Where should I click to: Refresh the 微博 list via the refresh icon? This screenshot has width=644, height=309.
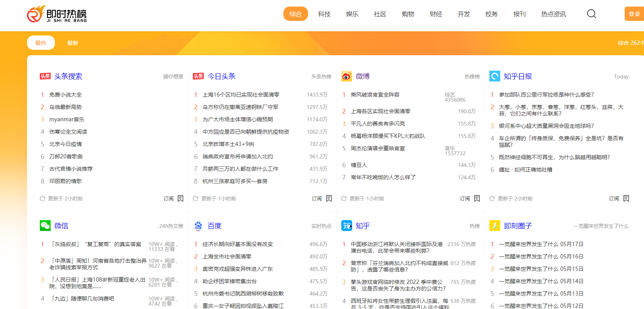coord(344,199)
